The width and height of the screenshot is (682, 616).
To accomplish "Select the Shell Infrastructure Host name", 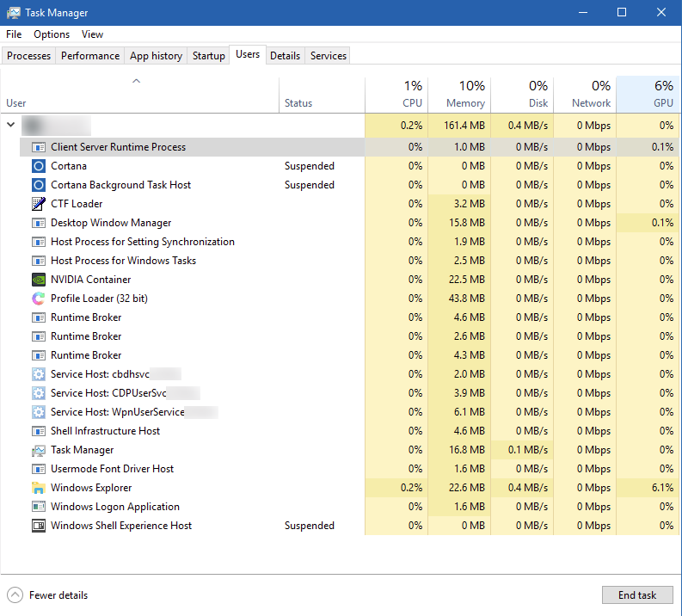I will click(x=105, y=431).
